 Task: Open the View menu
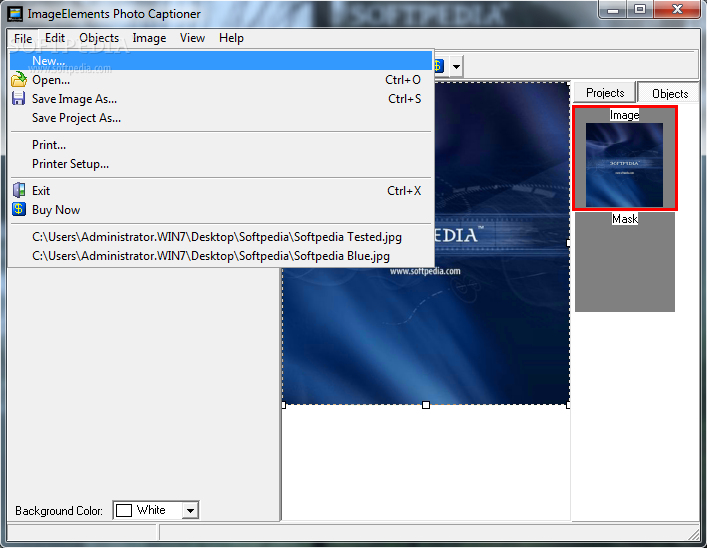[193, 38]
